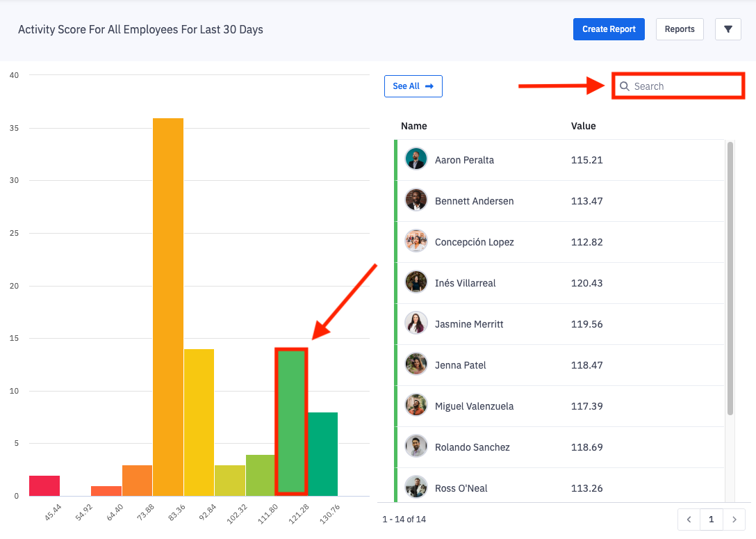The height and width of the screenshot is (539, 756).
Task: Select the tallest orange histogram bar
Action: 168,306
